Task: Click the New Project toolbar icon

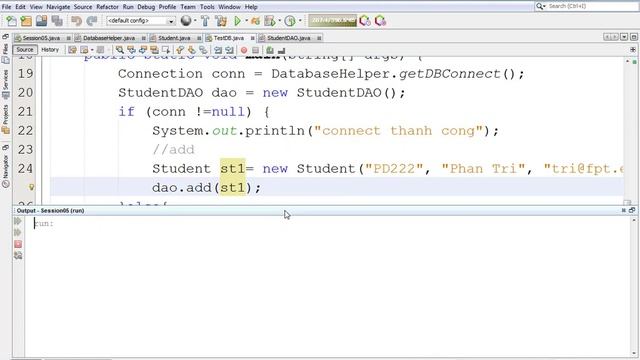Action: point(26,21)
